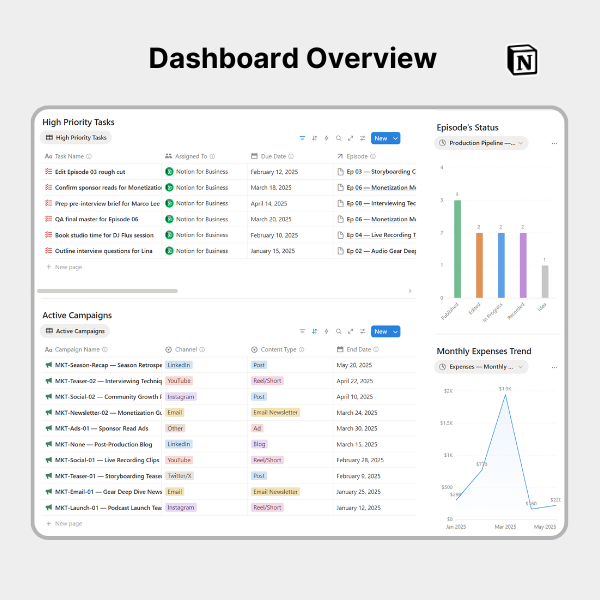Click info icon beside Assigned To column

click(x=212, y=157)
